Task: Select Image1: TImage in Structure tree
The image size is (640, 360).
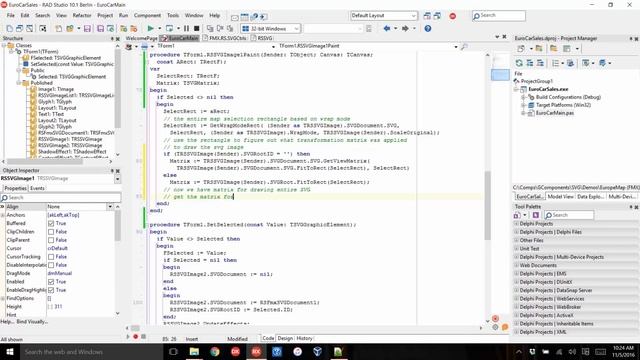Action: pyautogui.click(x=56, y=89)
